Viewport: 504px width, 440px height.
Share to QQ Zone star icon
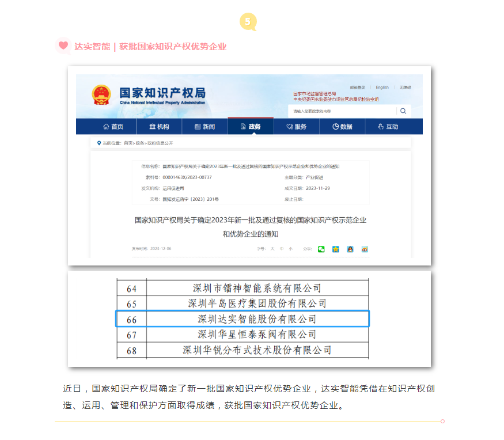(x=336, y=249)
